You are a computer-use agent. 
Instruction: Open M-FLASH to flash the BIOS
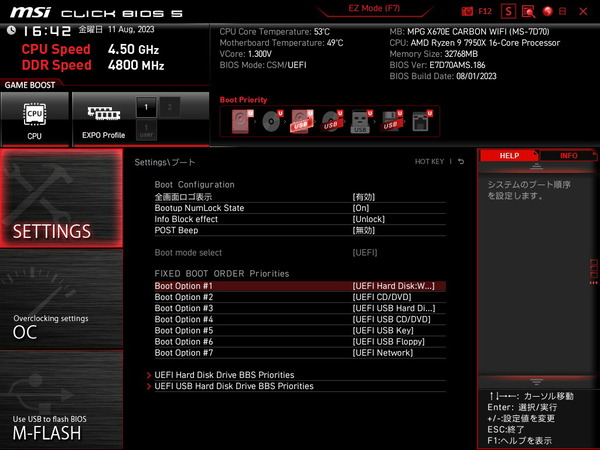(x=61, y=399)
